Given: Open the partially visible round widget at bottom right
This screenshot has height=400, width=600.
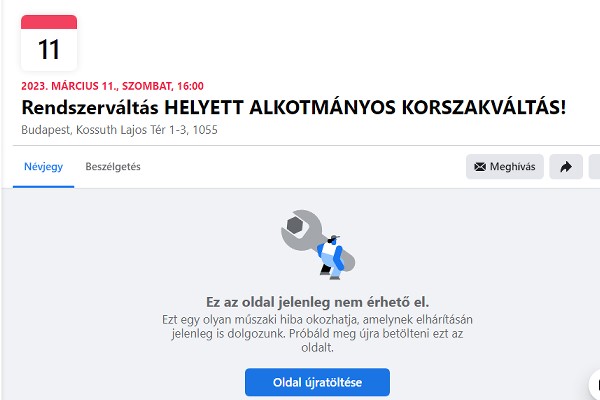Looking at the screenshot, I should (x=594, y=385).
